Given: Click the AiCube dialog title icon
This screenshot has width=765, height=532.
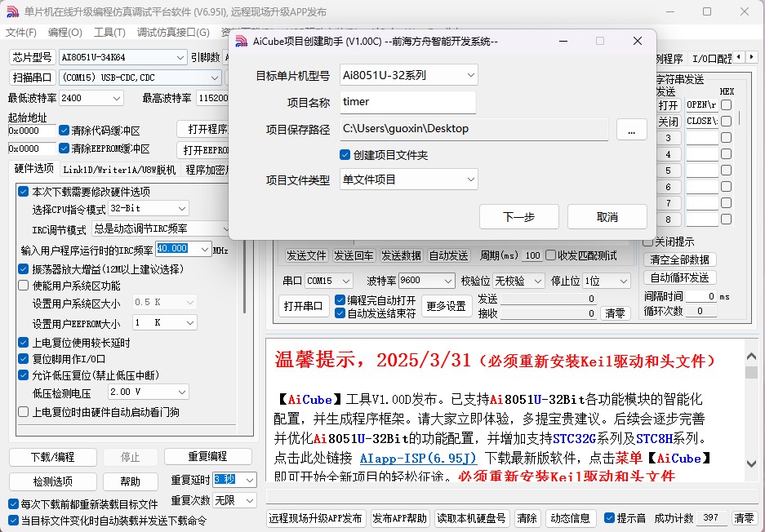Looking at the screenshot, I should coord(242,42).
